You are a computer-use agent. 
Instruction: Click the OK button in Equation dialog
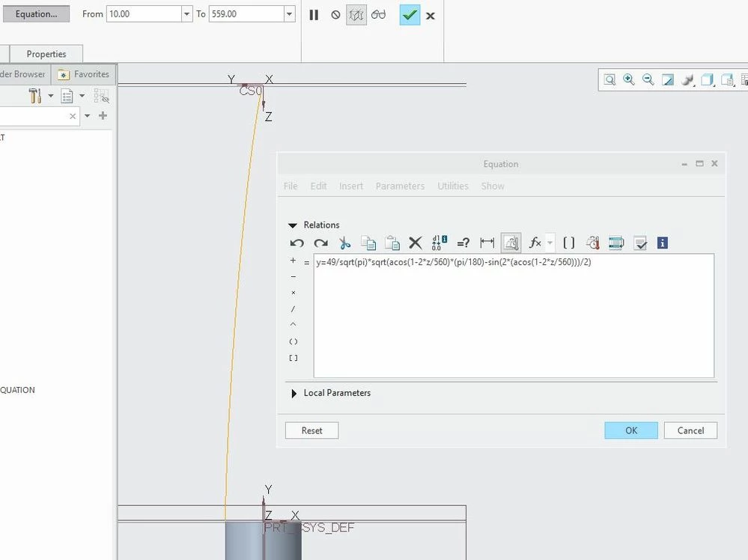coord(630,430)
